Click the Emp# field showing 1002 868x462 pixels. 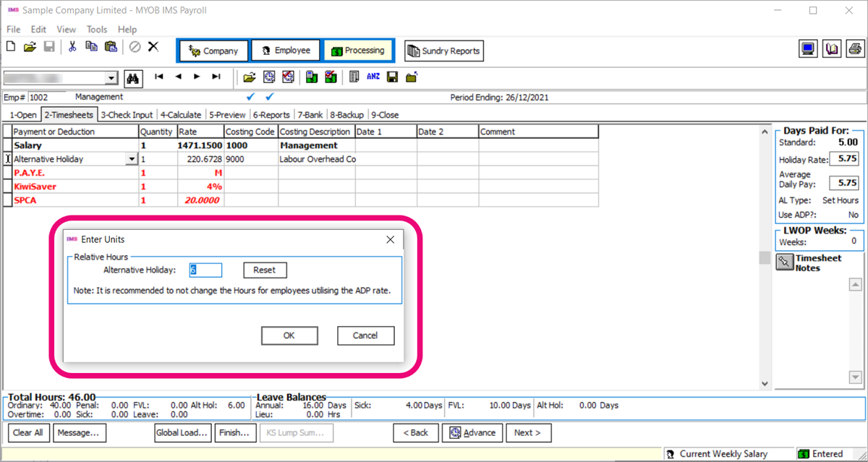pyautogui.click(x=46, y=97)
